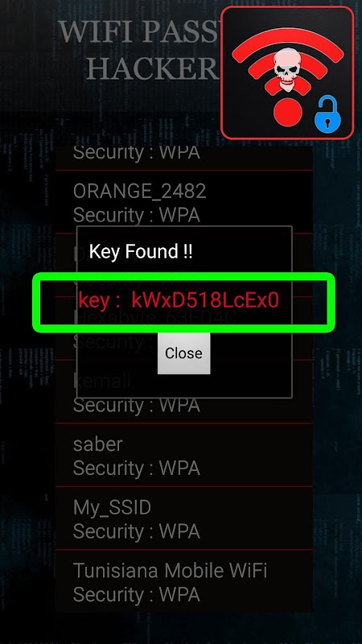Select the ORANGE_2482 network
This screenshot has height=644, width=362.
(184, 202)
